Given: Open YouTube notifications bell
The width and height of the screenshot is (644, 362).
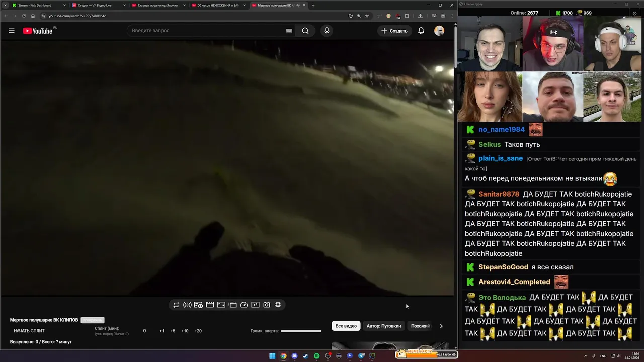Looking at the screenshot, I should 421,31.
